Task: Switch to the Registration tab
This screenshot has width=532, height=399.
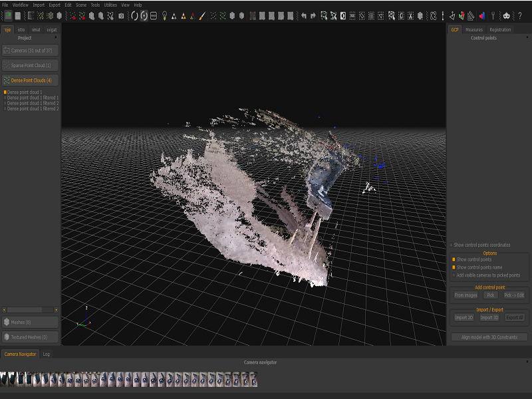Action: [x=500, y=30]
